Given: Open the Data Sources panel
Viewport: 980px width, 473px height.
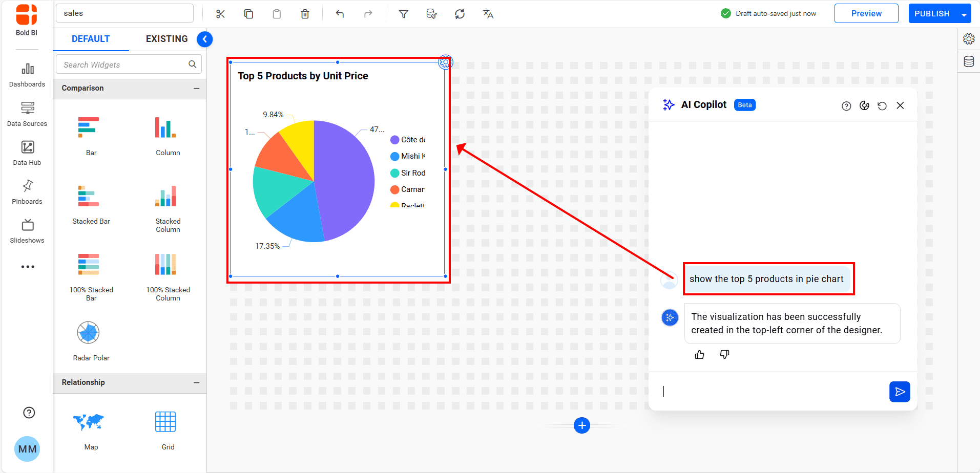Looking at the screenshot, I should [27, 114].
